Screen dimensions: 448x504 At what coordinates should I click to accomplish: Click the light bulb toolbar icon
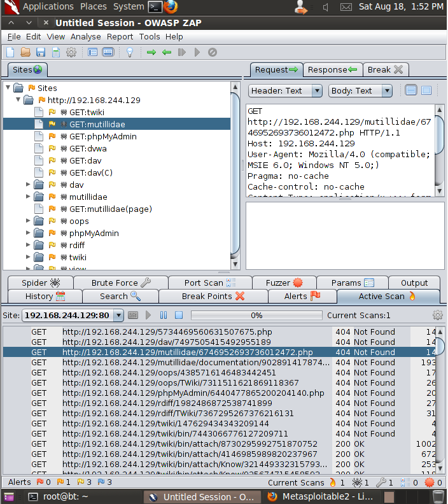pyautogui.click(x=130, y=52)
